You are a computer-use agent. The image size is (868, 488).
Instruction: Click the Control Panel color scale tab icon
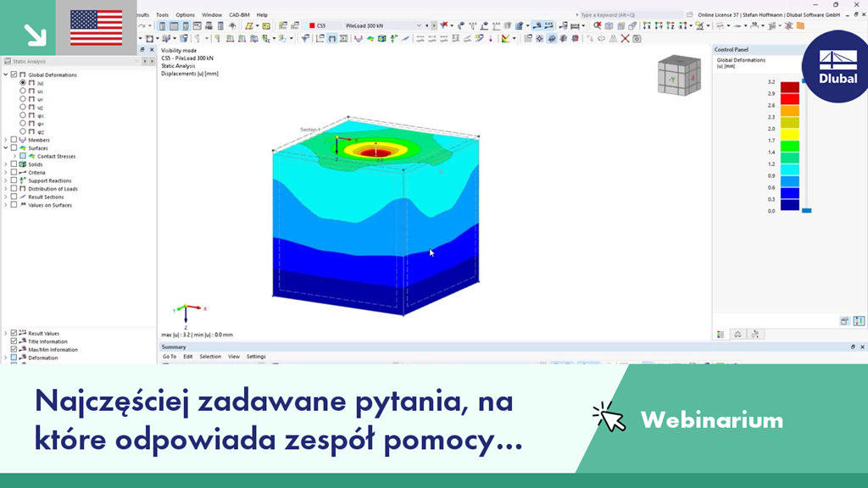(x=721, y=334)
